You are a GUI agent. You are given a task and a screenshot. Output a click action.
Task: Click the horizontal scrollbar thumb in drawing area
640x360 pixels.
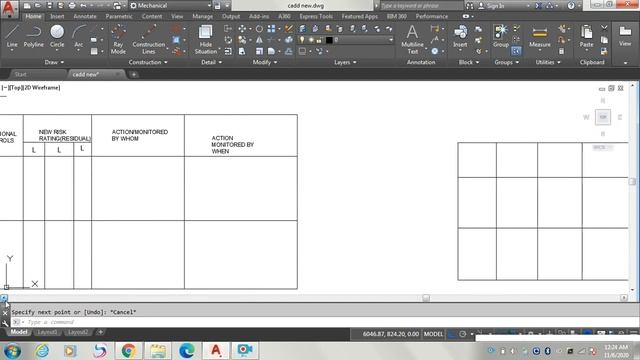[x=426, y=298]
